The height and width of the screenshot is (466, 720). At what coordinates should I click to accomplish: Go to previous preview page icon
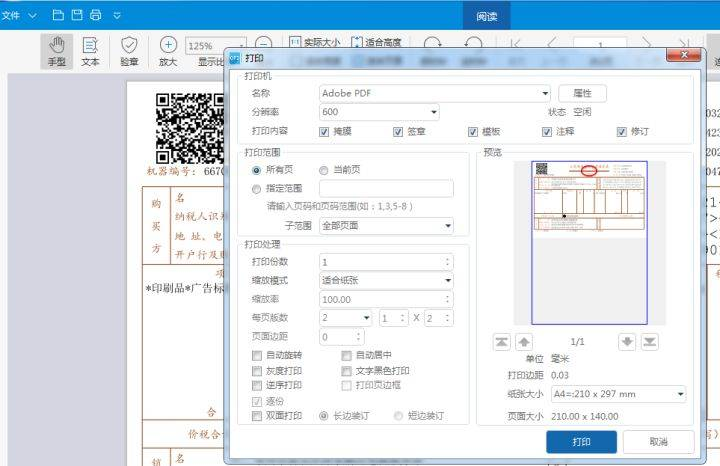(x=524, y=342)
